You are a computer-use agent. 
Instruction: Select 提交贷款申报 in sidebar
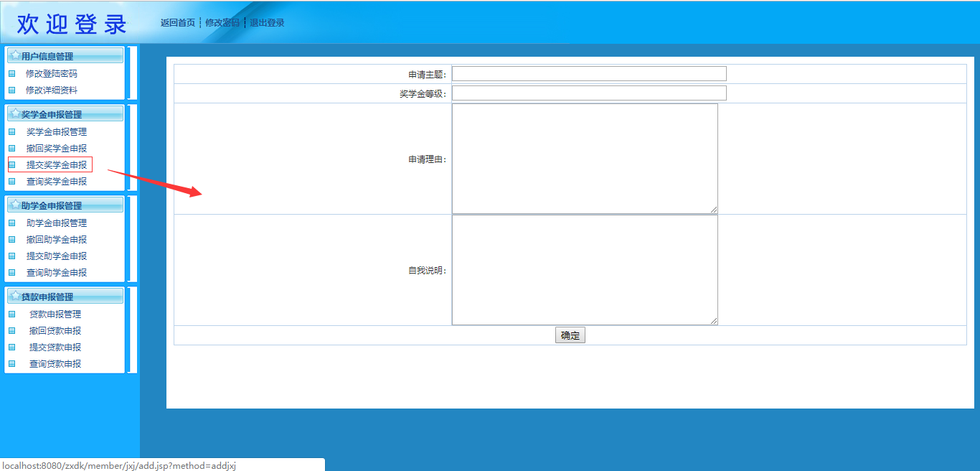[x=55, y=348]
